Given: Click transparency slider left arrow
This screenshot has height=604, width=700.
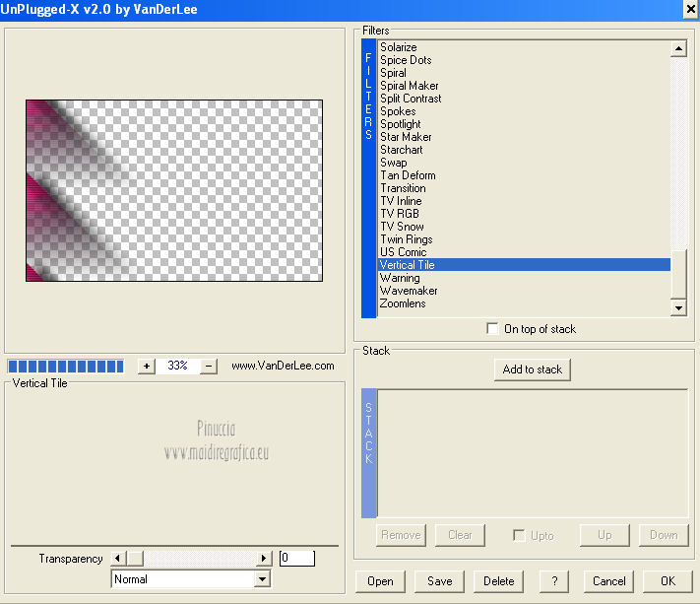Looking at the screenshot, I should point(118,558).
